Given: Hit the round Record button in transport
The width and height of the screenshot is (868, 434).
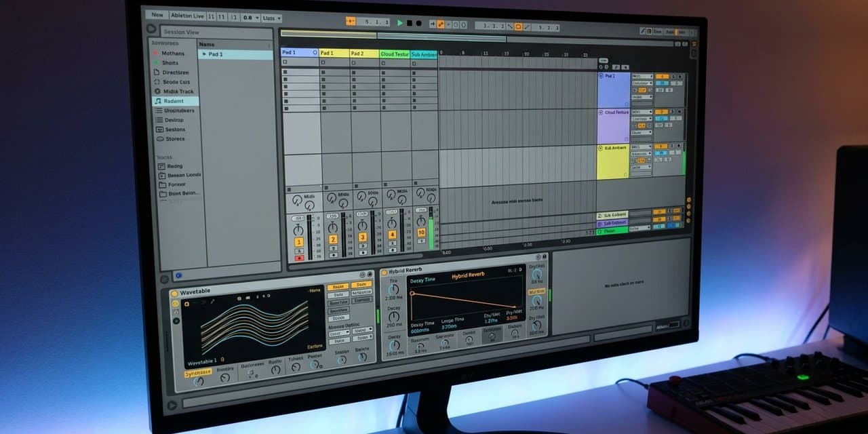Looking at the screenshot, I should tap(418, 23).
